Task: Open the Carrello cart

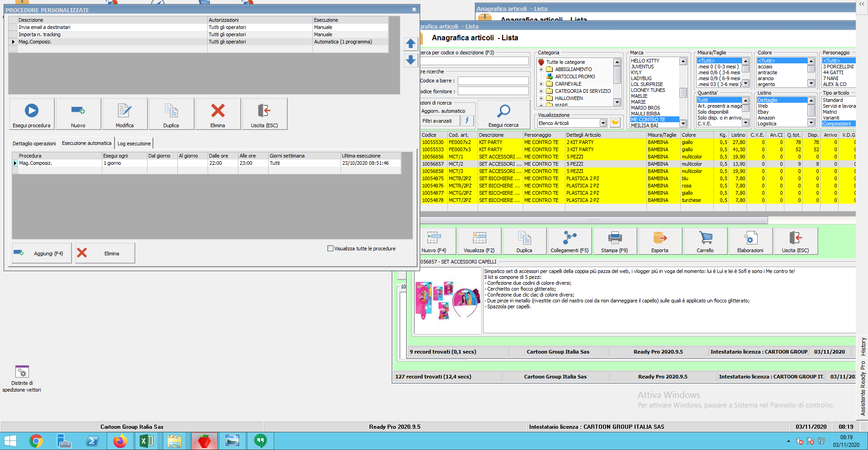Action: click(x=705, y=241)
